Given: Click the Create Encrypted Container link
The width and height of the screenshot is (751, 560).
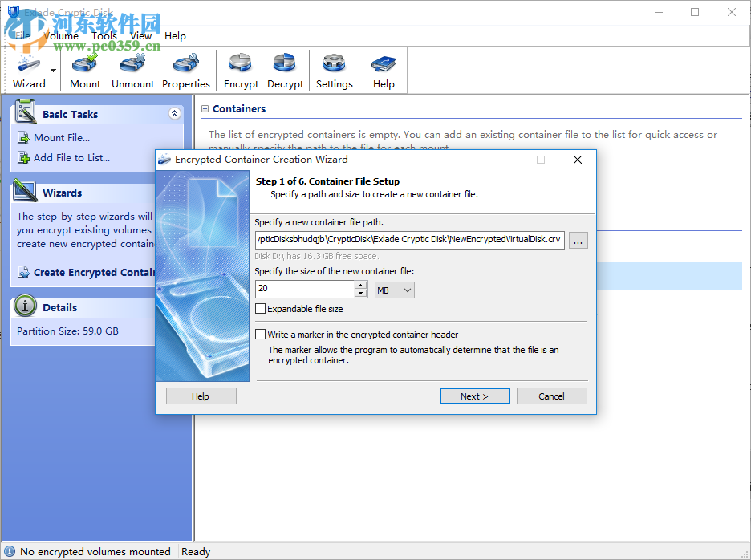Looking at the screenshot, I should point(95,273).
